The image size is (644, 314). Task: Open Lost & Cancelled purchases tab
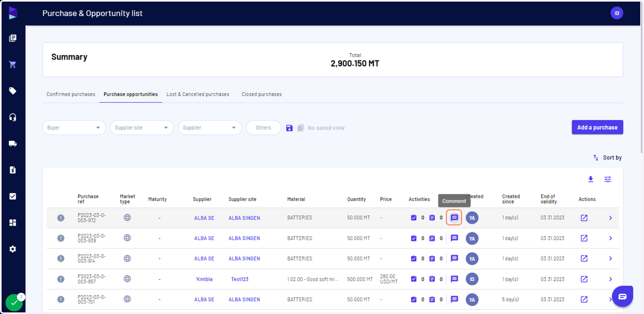tap(197, 94)
